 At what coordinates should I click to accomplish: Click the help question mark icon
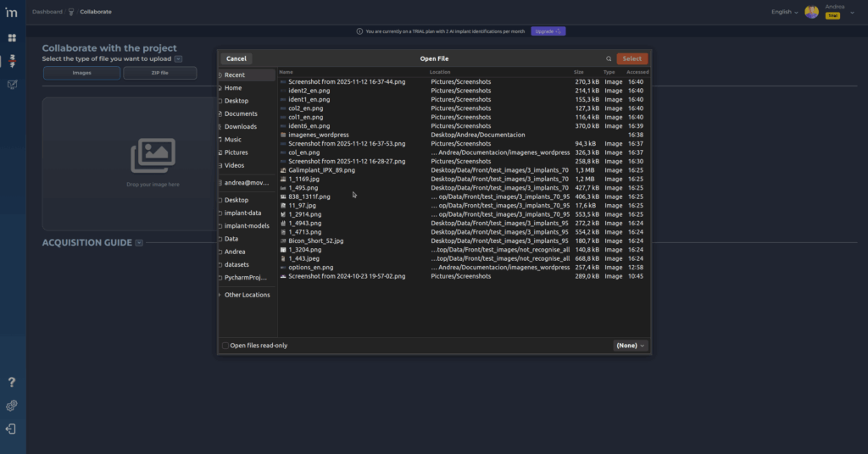[x=12, y=383]
